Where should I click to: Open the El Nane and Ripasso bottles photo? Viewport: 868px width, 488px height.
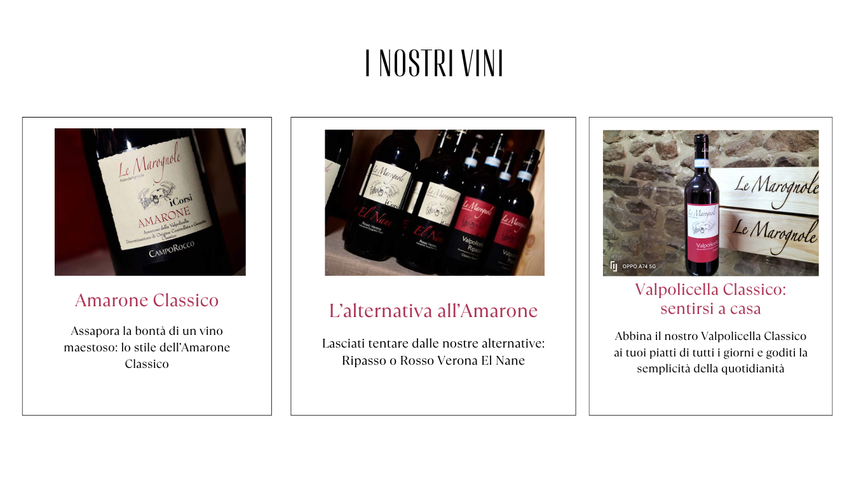[435, 203]
